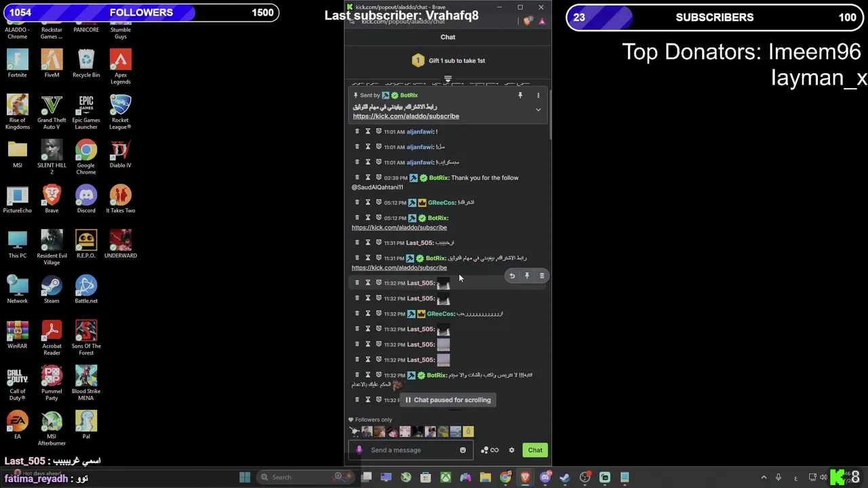
Task: Open the kick.com/aladdo/subscribe link in pinned message
Action: [406, 116]
